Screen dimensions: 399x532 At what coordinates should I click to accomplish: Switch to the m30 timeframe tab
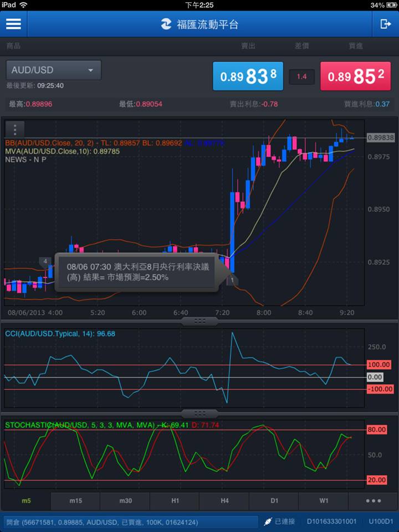click(125, 501)
